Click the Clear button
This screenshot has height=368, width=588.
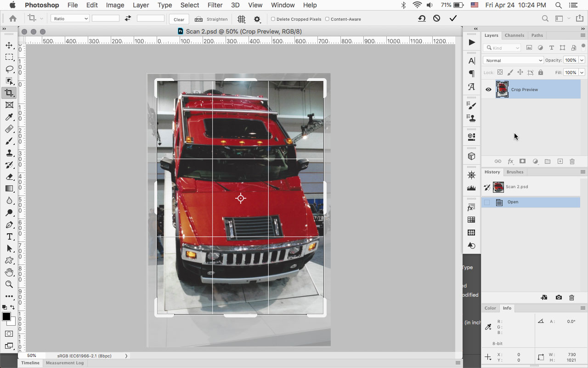coord(179,19)
